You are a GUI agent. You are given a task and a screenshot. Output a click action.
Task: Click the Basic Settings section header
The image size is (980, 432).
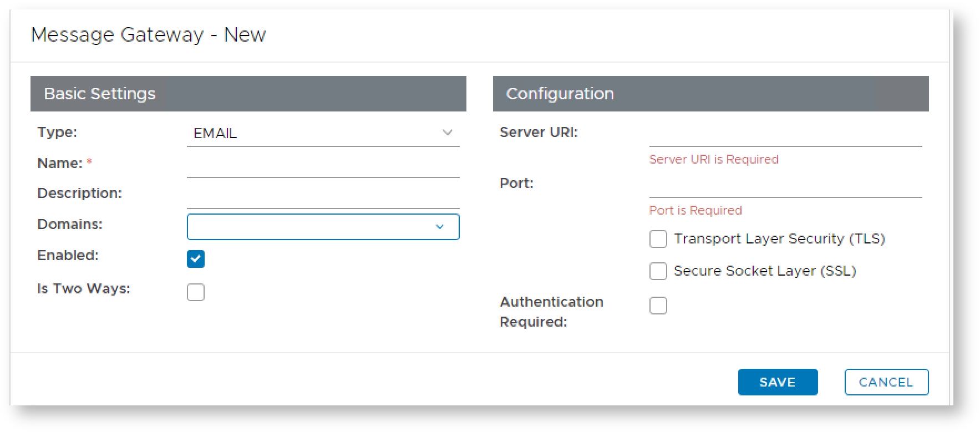tap(248, 94)
